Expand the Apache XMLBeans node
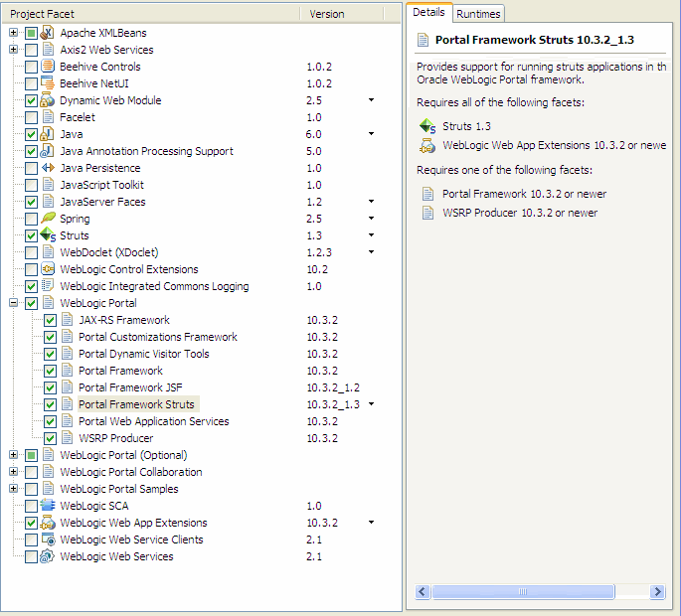This screenshot has width=681, height=616. click(x=14, y=33)
